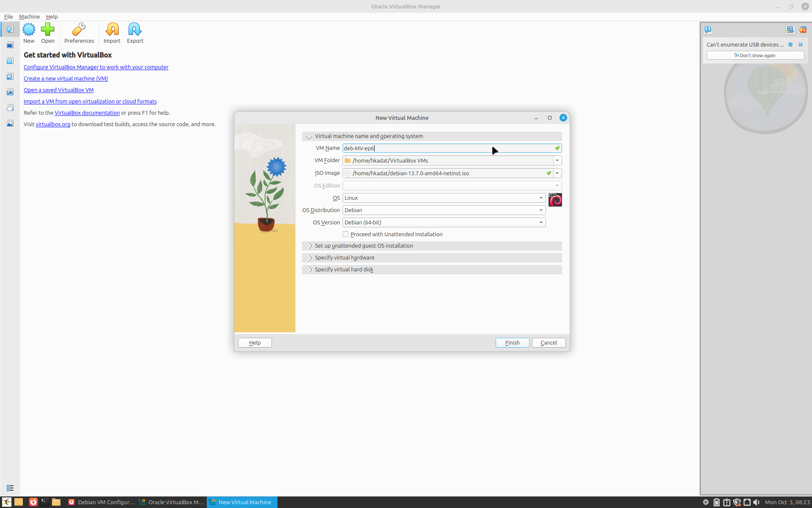Viewport: 812px width, 508px height.
Task: Click the notification sort order icon
Action: pos(790,30)
